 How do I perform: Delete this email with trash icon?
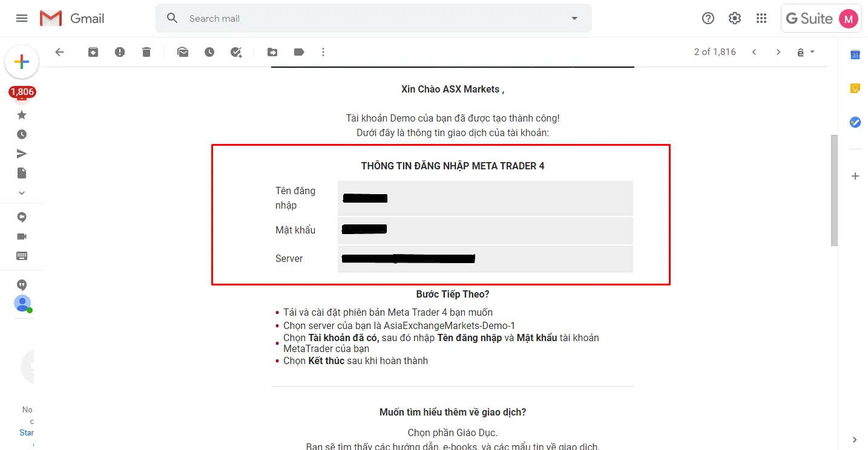146,52
